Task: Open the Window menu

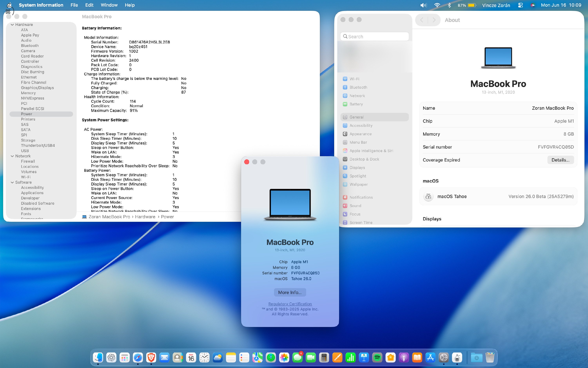Action: pyautogui.click(x=109, y=5)
